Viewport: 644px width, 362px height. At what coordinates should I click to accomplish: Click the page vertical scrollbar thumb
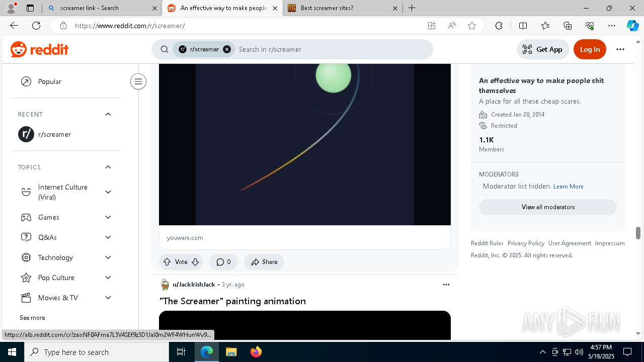638,233
